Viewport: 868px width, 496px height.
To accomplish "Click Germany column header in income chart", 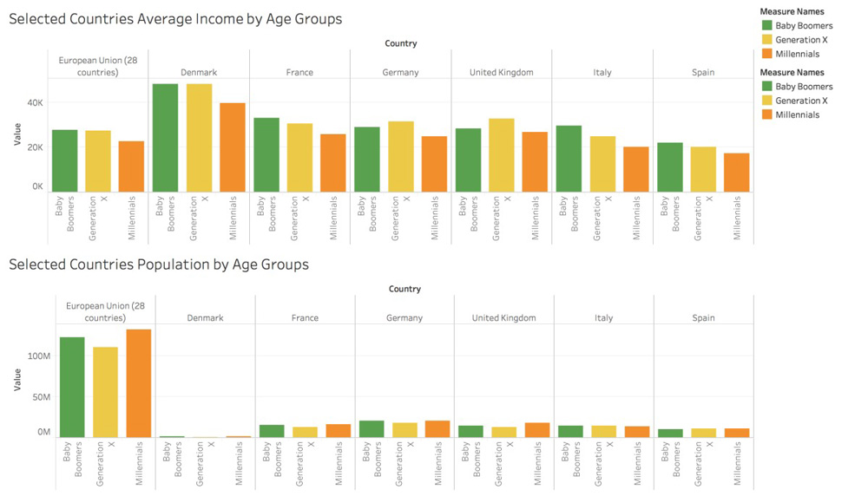I will [x=401, y=73].
